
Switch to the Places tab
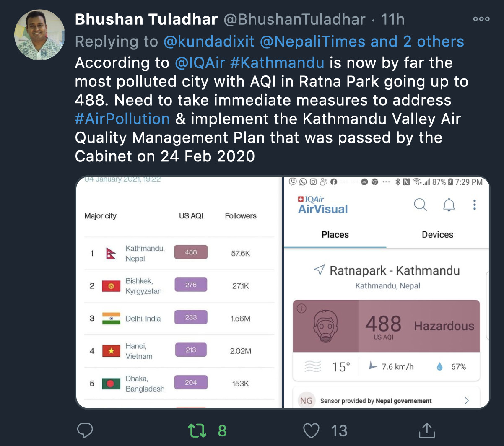tap(335, 235)
